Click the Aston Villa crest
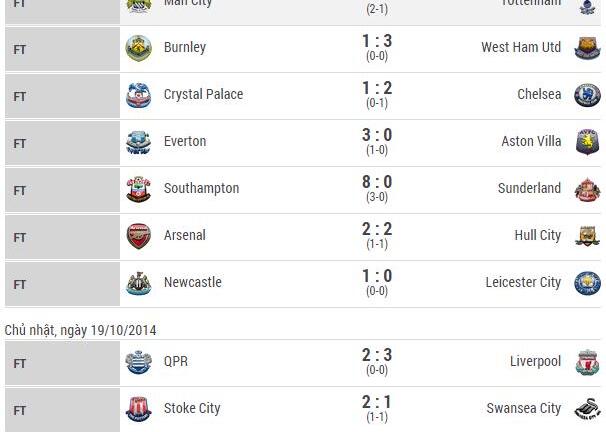This screenshot has height=432, width=606. [x=587, y=142]
